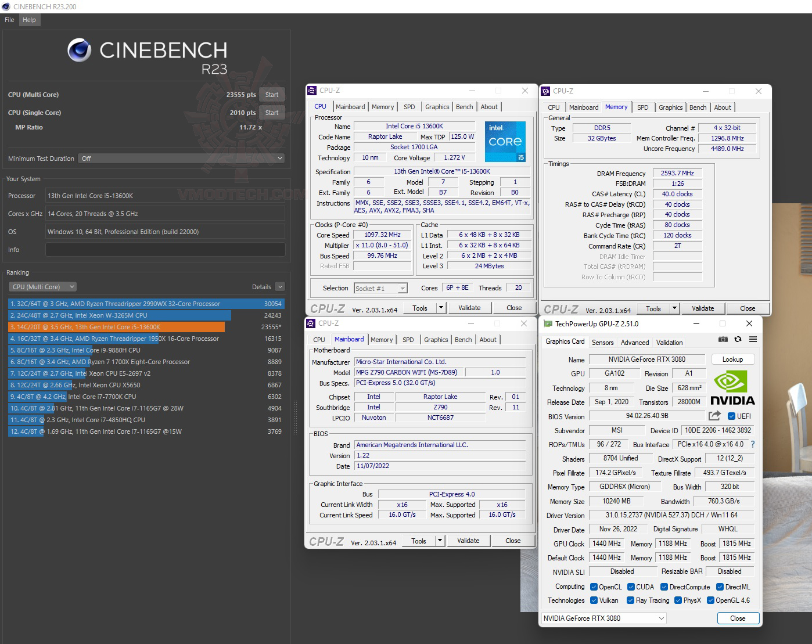Open the GPU-Z hamburger menu
Viewport: 812px width, 644px height.
753,339
